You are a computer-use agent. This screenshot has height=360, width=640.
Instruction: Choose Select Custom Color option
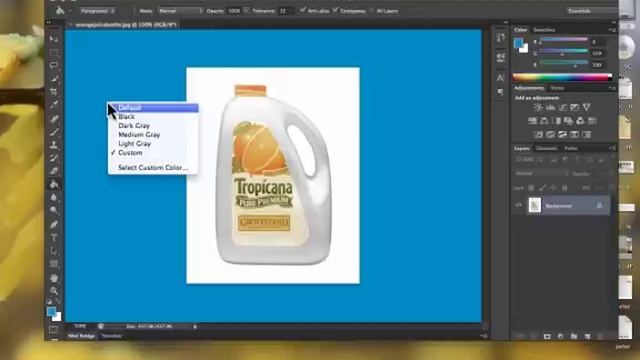[153, 167]
